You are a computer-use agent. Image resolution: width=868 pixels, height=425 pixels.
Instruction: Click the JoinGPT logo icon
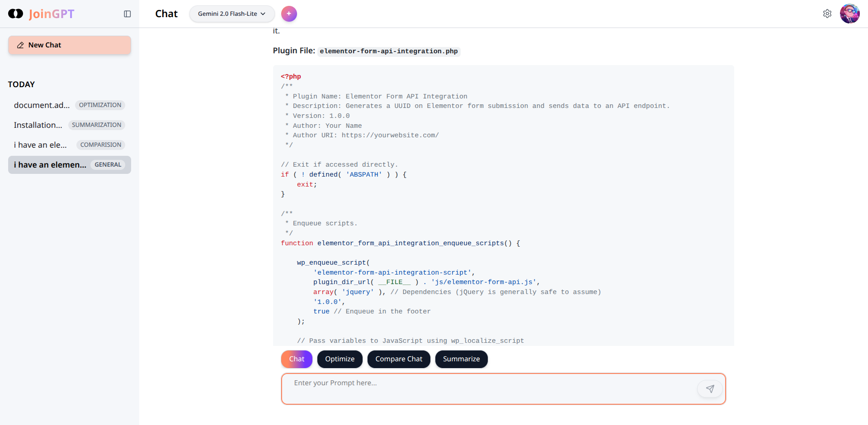15,14
